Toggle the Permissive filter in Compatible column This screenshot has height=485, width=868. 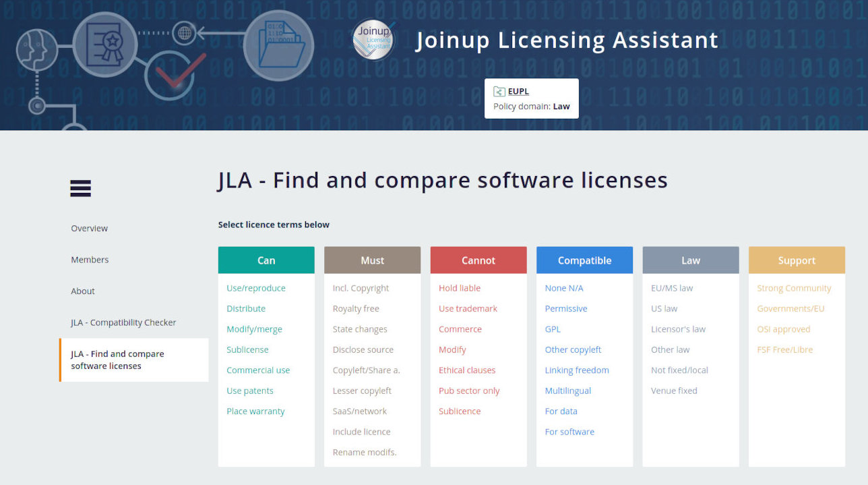pos(566,308)
